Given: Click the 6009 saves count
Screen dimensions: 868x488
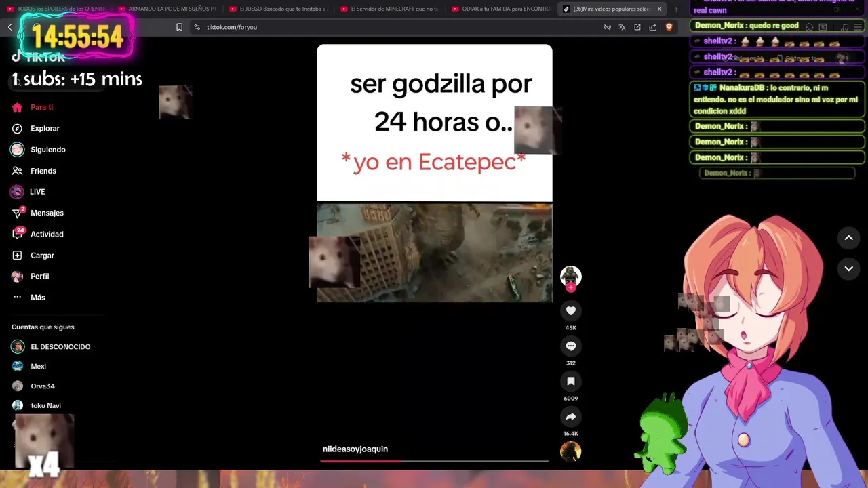Looking at the screenshot, I should click(x=571, y=399).
